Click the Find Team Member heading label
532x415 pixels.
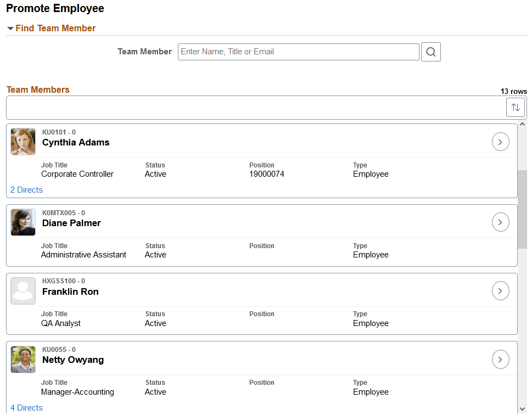[55, 28]
